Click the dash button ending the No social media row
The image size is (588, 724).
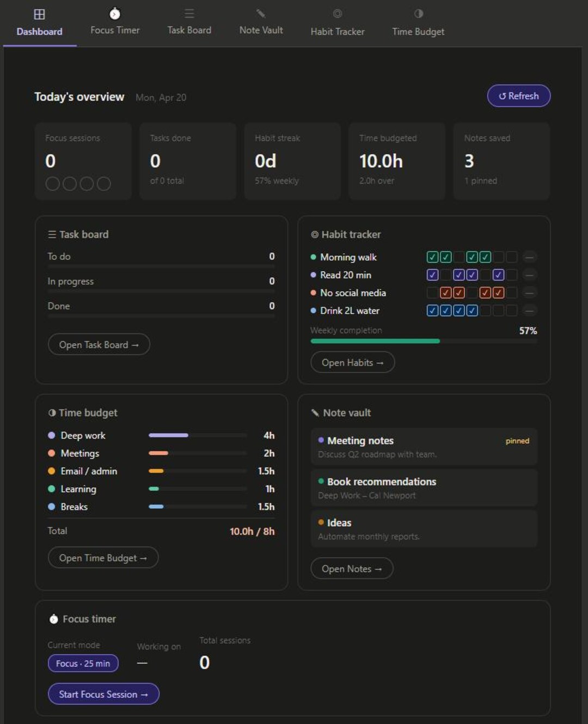coord(529,293)
